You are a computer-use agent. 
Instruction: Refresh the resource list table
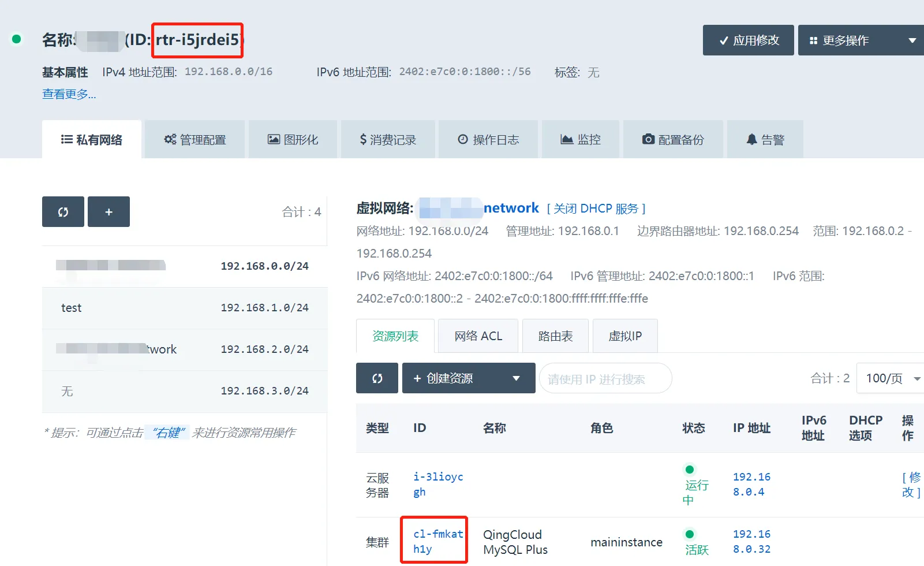377,378
